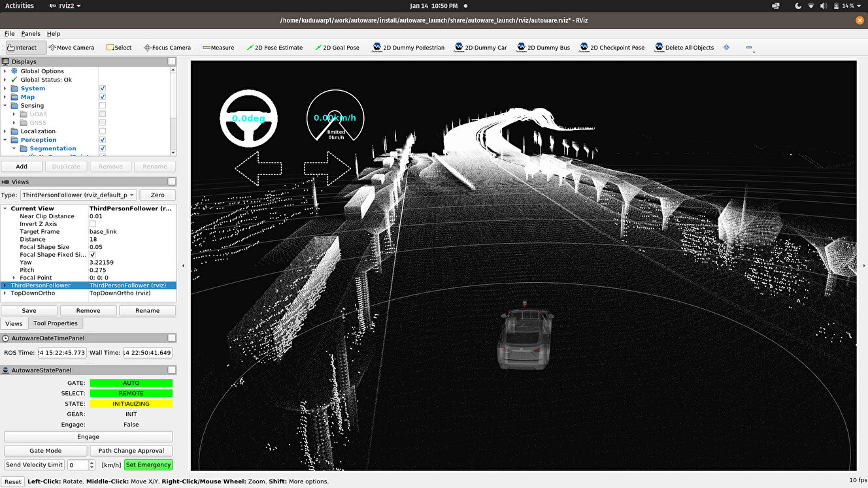Select the 2D Dummy Pedestrian tool

(409, 48)
